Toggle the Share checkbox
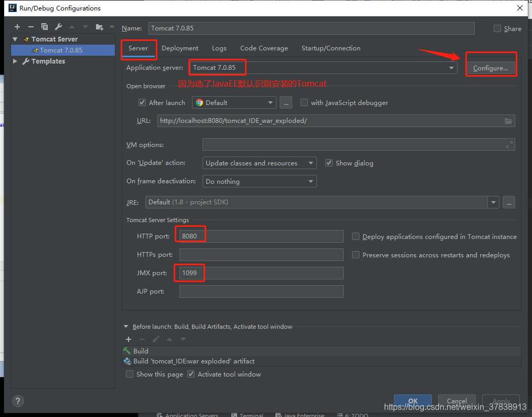This screenshot has height=417, width=532. [x=497, y=28]
